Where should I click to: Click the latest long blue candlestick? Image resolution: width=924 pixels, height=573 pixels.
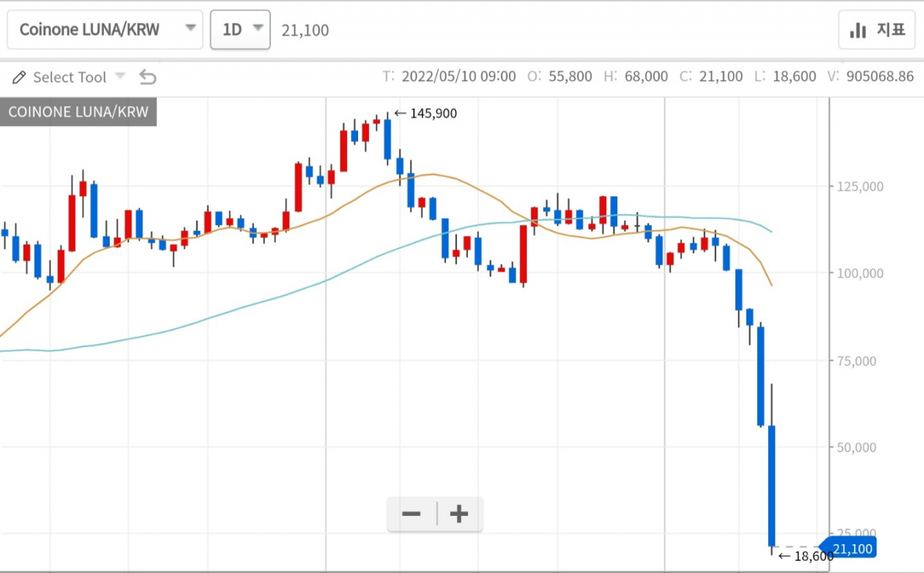click(772, 485)
